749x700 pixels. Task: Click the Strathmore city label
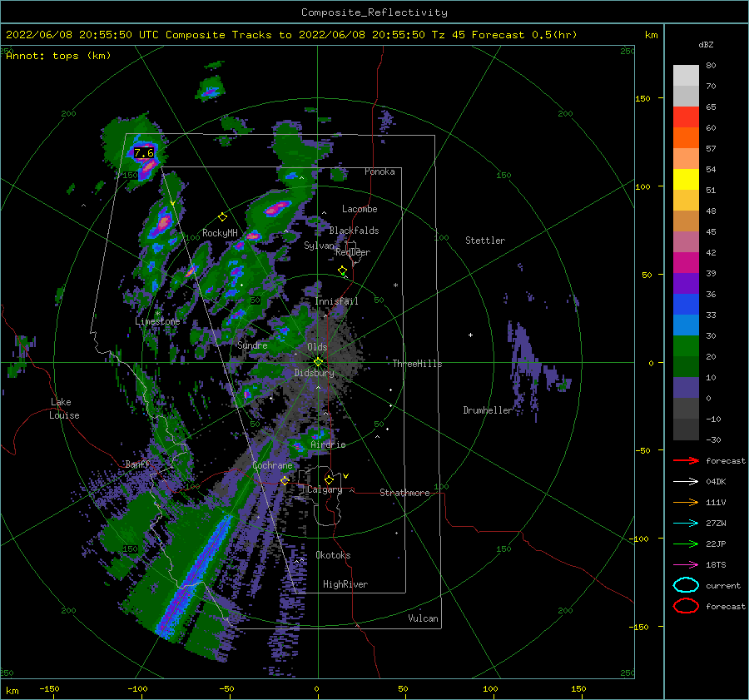pyautogui.click(x=404, y=493)
